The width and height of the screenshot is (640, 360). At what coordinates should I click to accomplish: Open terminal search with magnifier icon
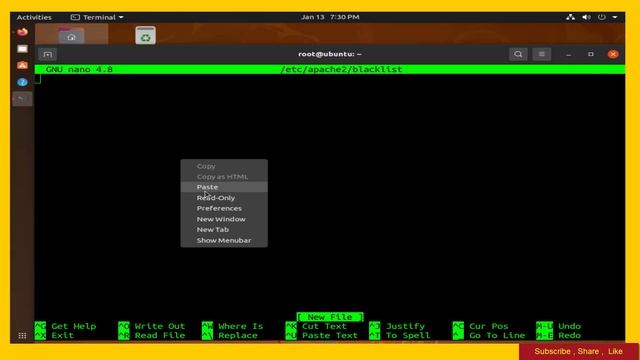(518, 54)
